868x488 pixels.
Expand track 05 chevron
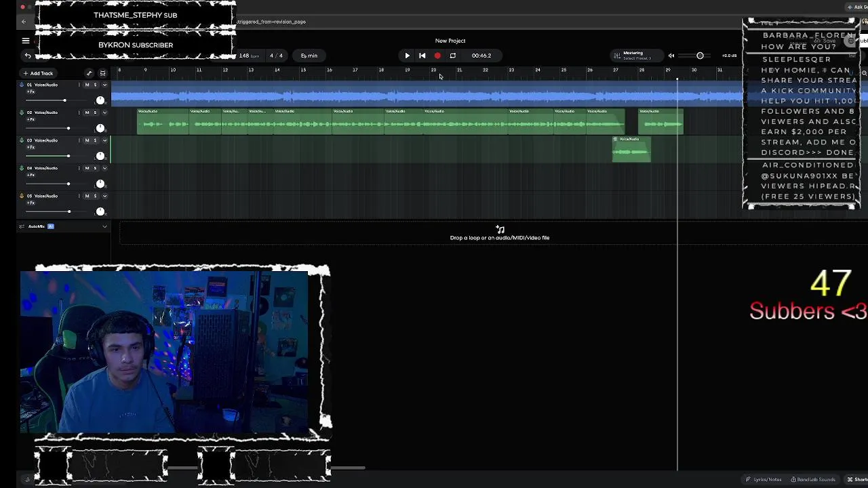pyautogui.click(x=104, y=196)
